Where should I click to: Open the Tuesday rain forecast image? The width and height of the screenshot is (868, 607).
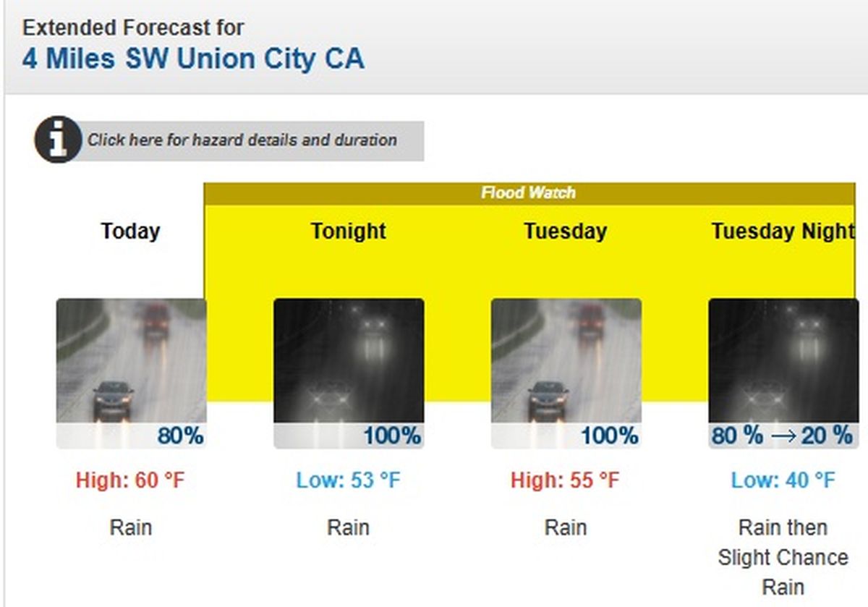(566, 360)
